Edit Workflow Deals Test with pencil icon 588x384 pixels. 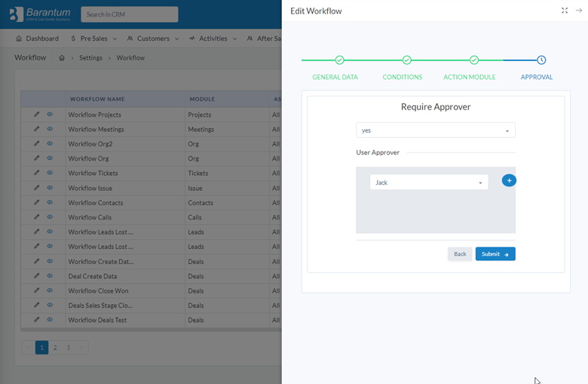[x=36, y=320]
